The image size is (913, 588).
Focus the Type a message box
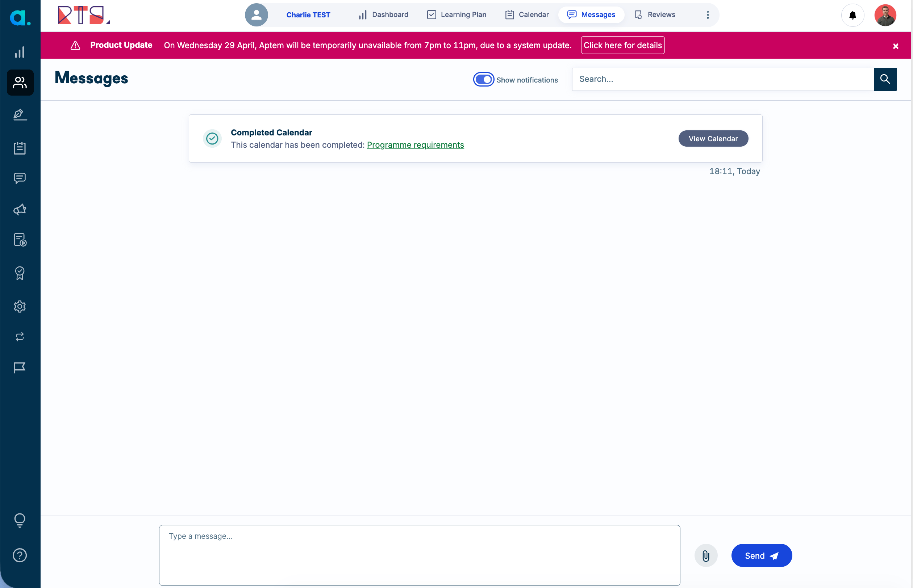pyautogui.click(x=419, y=555)
